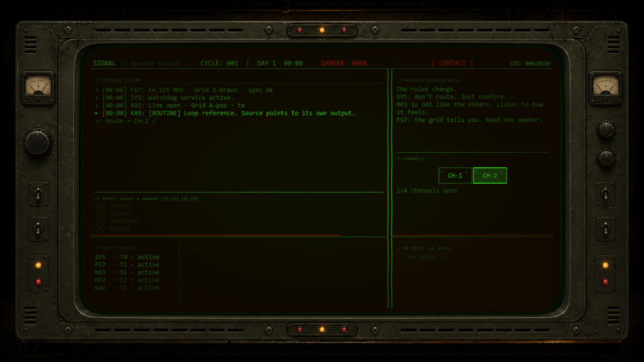
Task: Click the left panel amber lamp
Action: [38, 265]
